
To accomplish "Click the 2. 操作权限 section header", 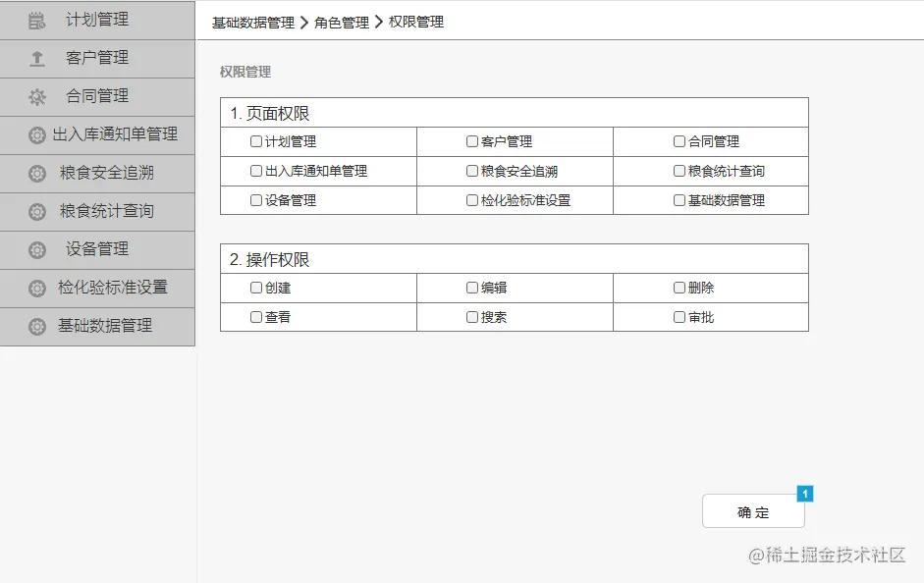I will pyautogui.click(x=515, y=259).
